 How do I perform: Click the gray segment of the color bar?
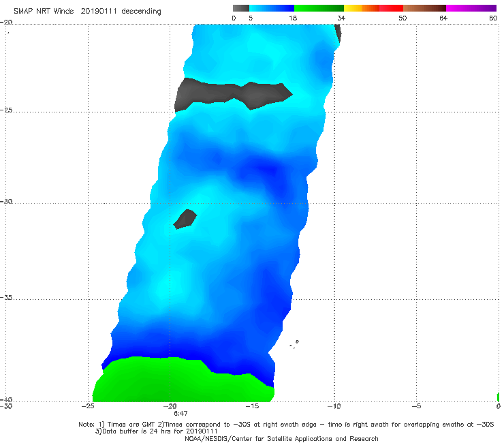tap(240, 8)
